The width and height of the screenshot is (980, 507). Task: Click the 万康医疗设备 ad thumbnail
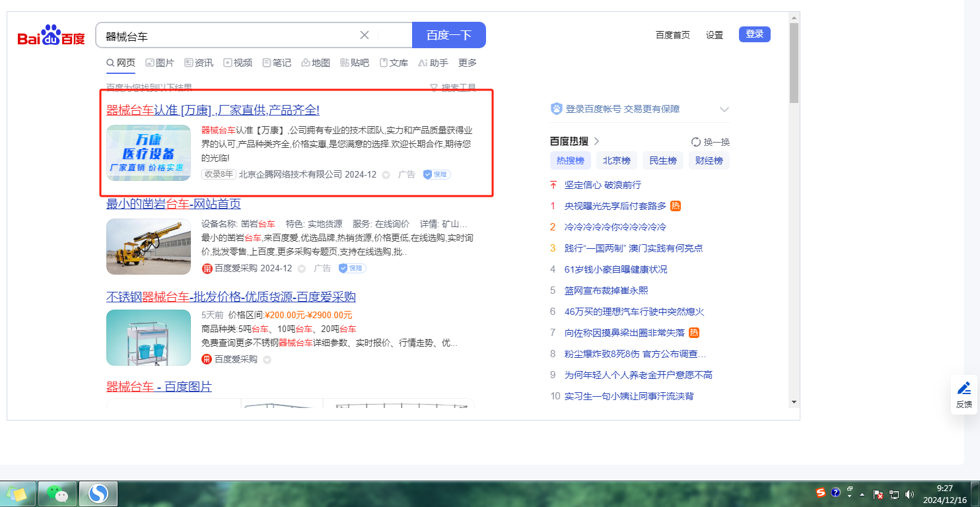[x=149, y=152]
